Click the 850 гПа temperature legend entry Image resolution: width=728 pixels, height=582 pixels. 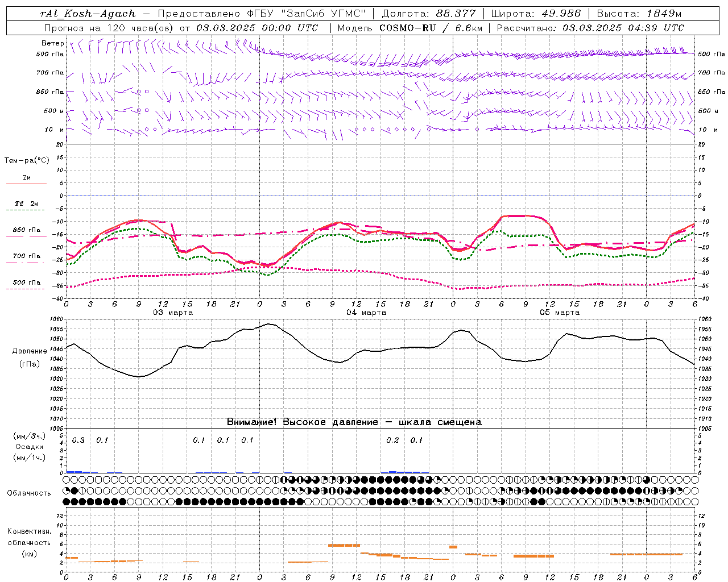(x=27, y=230)
